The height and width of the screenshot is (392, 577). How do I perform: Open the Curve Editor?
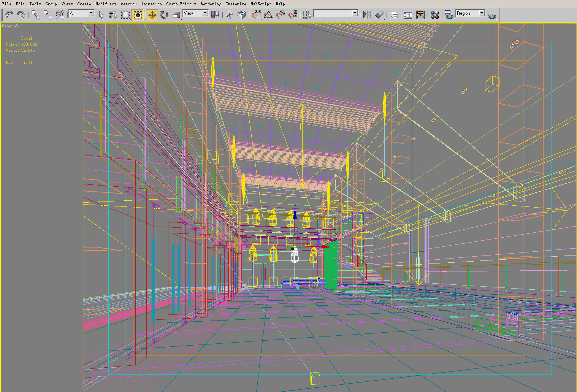[x=407, y=15]
